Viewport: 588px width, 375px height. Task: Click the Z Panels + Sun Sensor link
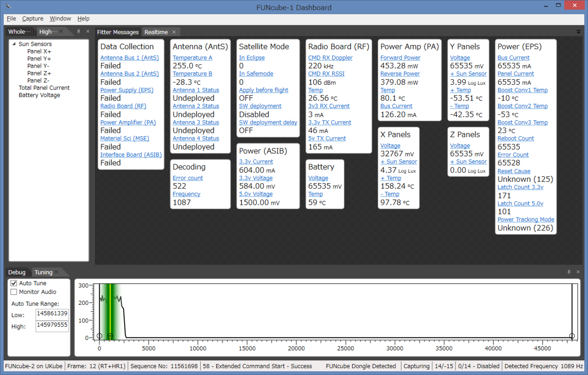coord(469,162)
